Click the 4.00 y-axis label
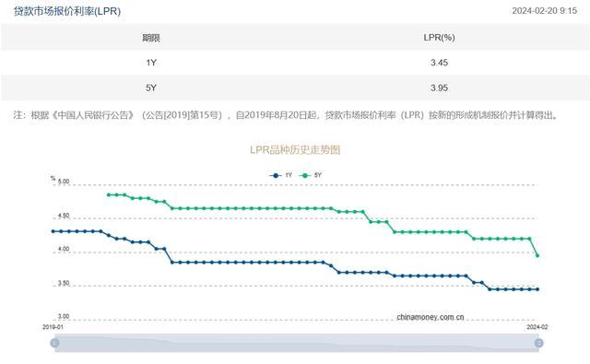590x364 pixels. [x=64, y=249]
